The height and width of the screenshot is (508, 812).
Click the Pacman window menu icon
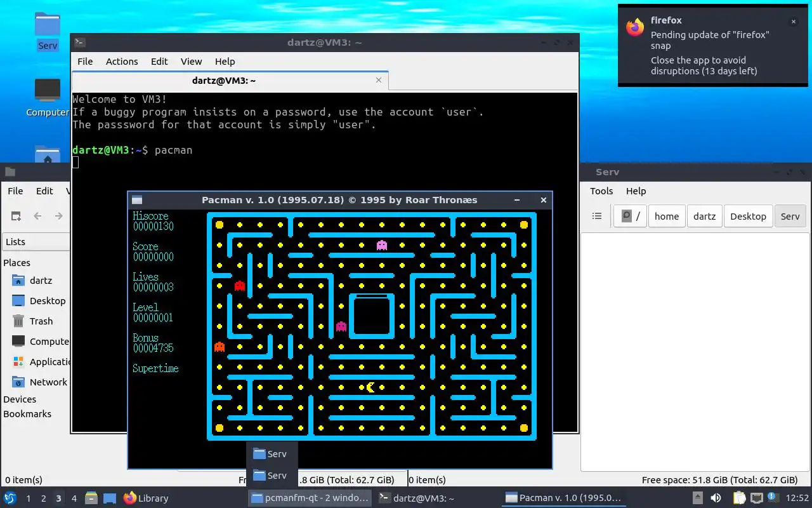(137, 200)
